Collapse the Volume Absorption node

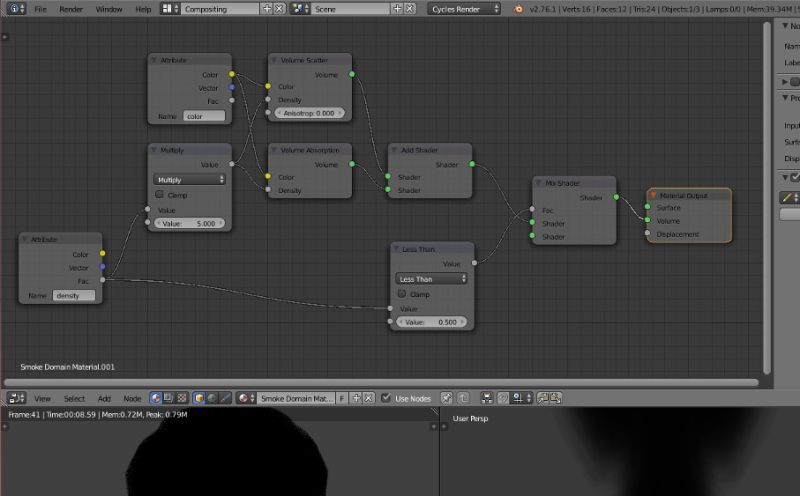(x=274, y=150)
